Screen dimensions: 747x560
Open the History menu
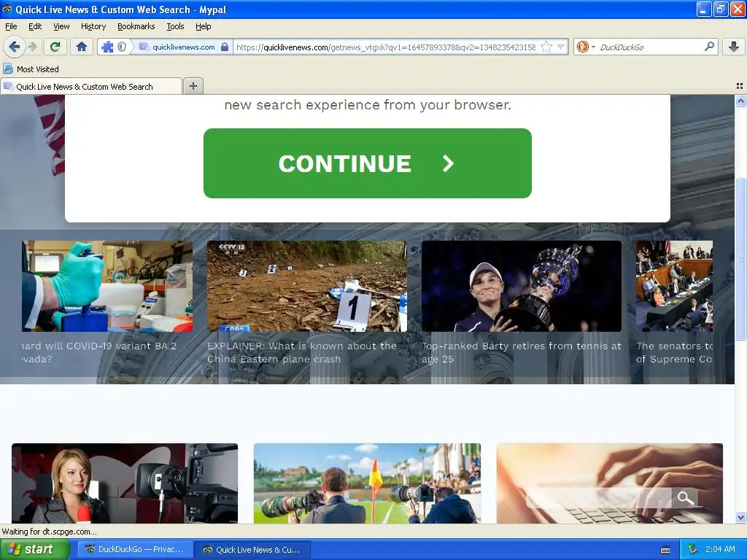click(x=93, y=26)
